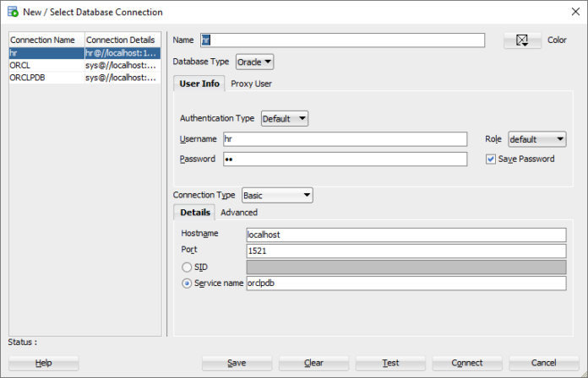Switch to the Proxy User tab
This screenshot has height=378, width=588.
(x=251, y=84)
